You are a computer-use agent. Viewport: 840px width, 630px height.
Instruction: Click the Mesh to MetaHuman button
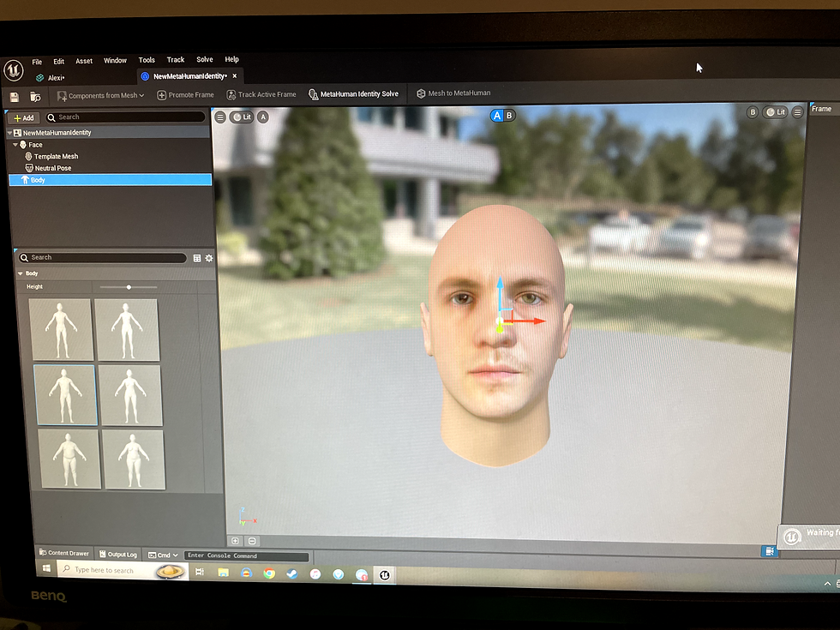click(453, 93)
